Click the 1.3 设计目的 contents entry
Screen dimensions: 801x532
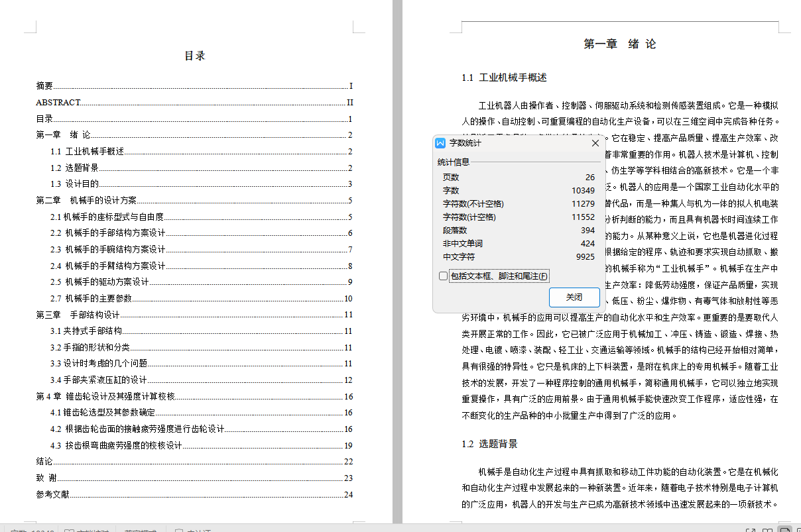(x=202, y=184)
